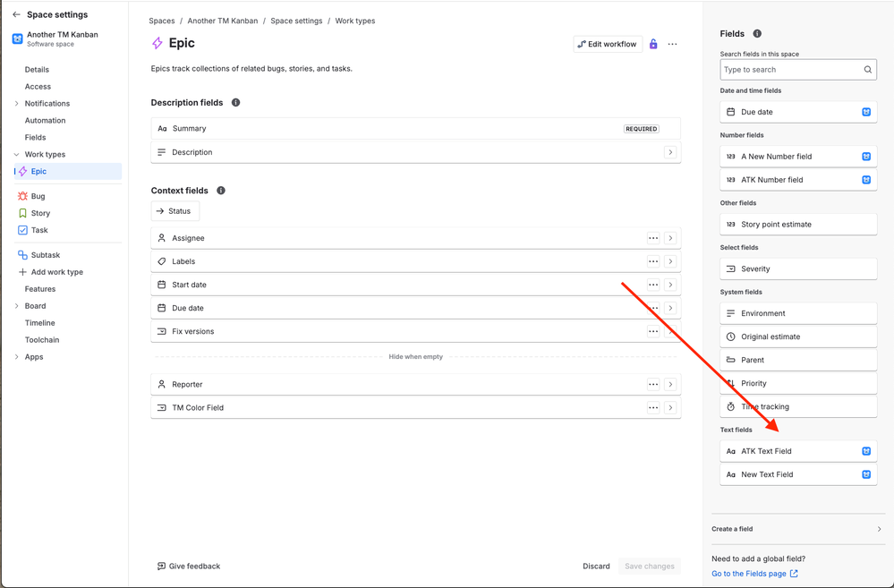Select the Original estimate system field
The image size is (894, 588).
(x=797, y=337)
